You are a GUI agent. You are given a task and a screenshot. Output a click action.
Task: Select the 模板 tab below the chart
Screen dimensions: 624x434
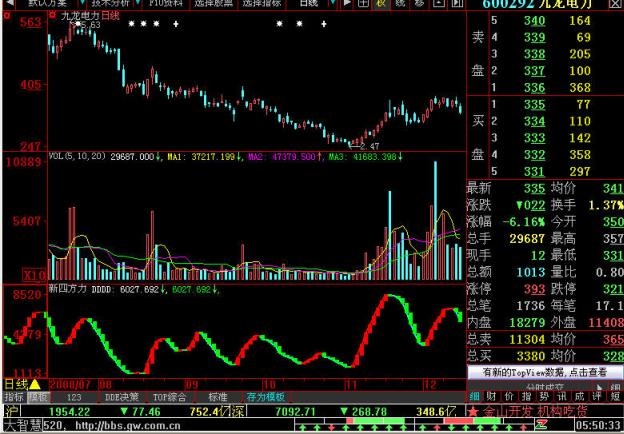click(39, 397)
